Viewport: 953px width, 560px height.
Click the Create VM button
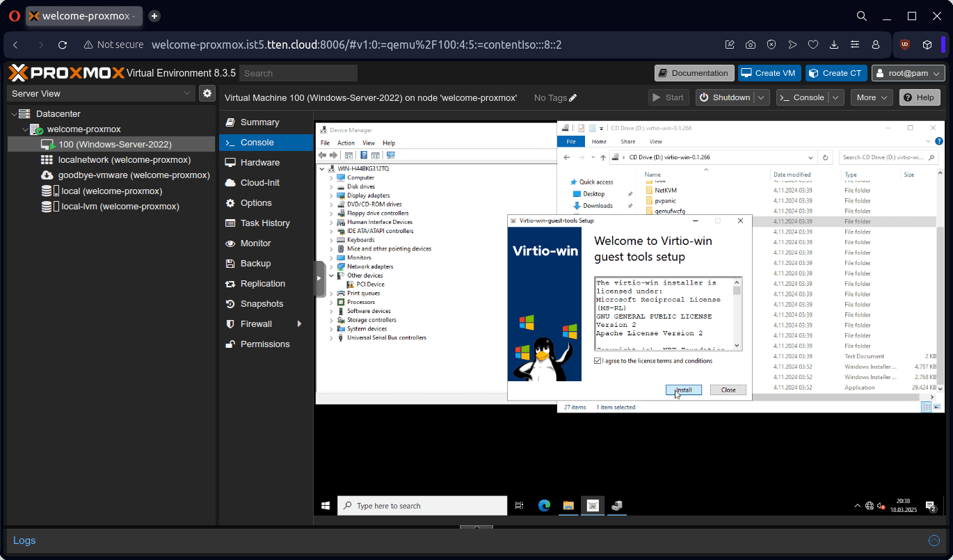(768, 73)
